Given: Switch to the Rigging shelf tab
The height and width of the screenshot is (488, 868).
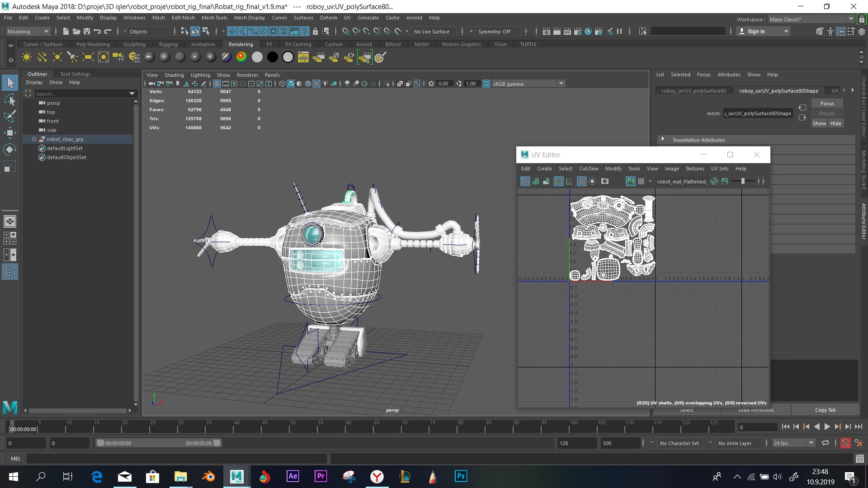Looking at the screenshot, I should tap(168, 44).
